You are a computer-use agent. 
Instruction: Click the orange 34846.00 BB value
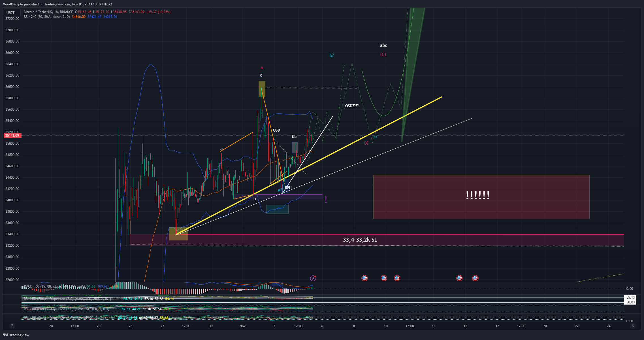(79, 17)
